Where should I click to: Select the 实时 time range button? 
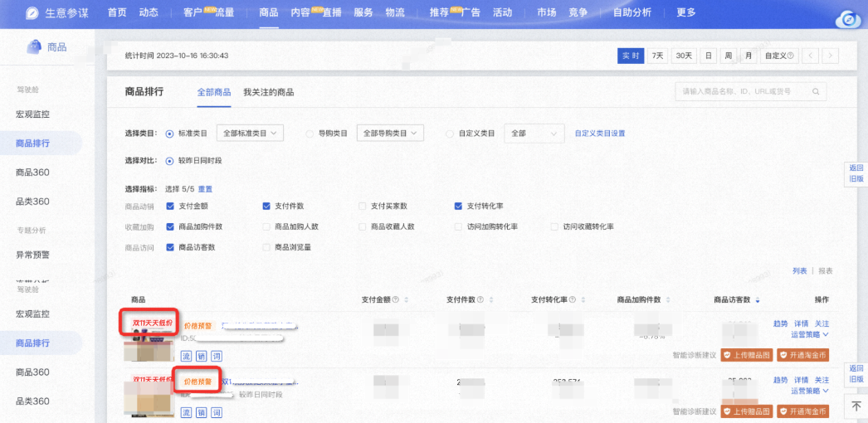click(631, 56)
